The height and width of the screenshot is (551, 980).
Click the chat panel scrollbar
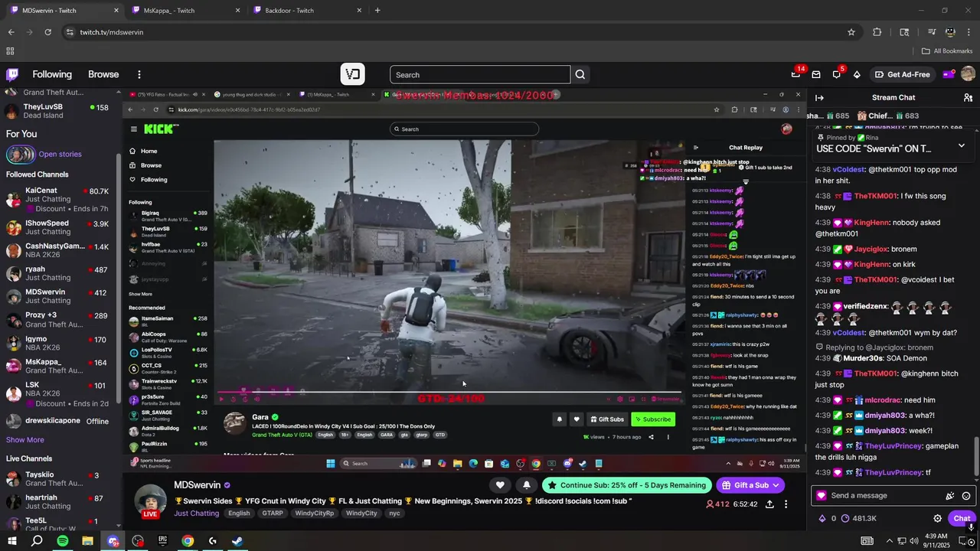(976, 457)
